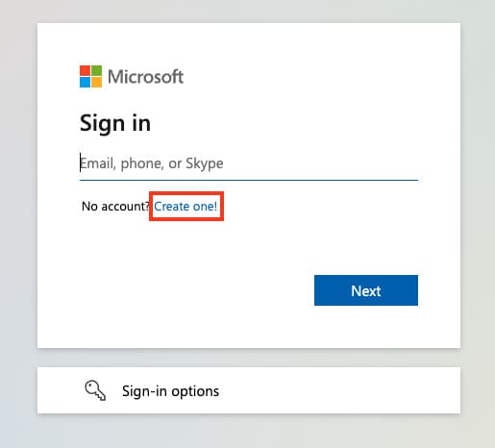Click the yellow square of Microsoft logo
The image size is (495, 448).
(96, 82)
